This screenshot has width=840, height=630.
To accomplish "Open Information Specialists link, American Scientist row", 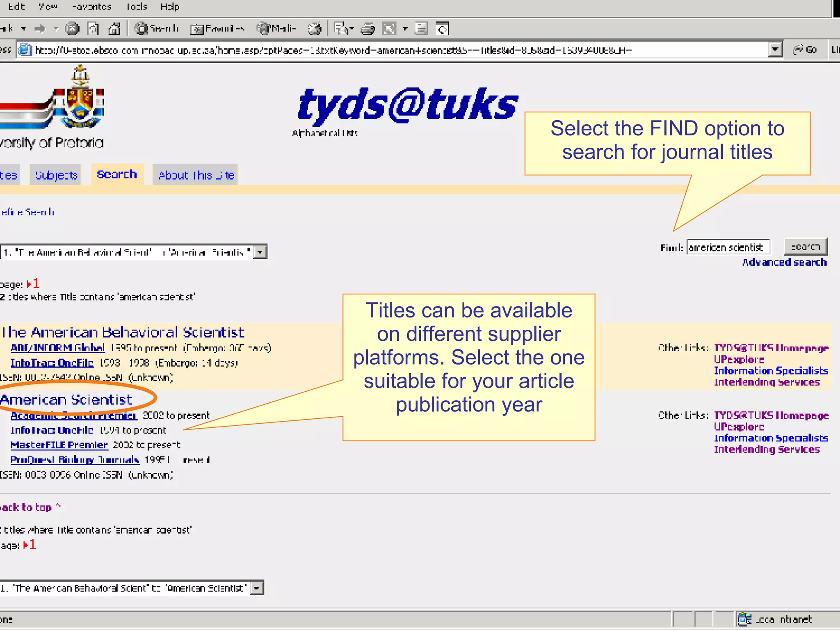I will 771,438.
